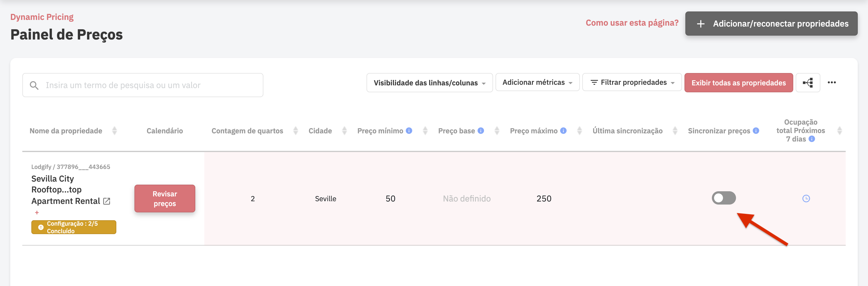Open the property via external link icon

pyautogui.click(x=107, y=201)
